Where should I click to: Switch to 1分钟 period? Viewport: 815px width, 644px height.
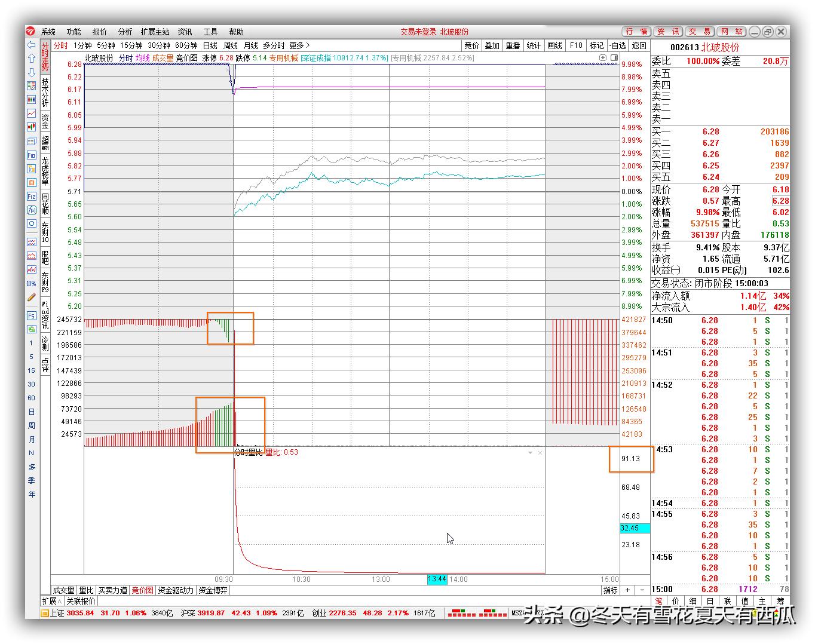coord(82,45)
